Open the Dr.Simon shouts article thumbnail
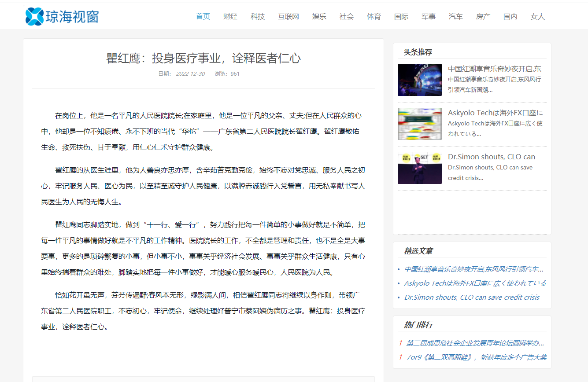Screen dimensions: 588x382 coord(420,168)
